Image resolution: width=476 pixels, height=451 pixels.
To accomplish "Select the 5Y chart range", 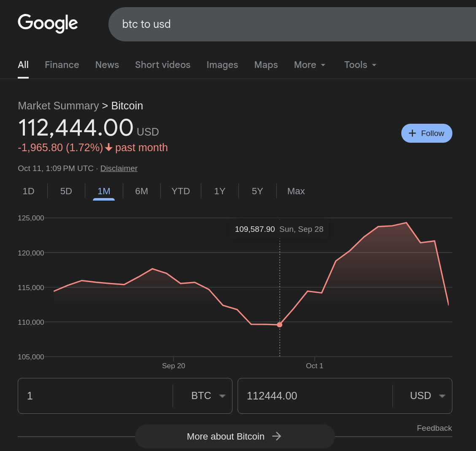I will pyautogui.click(x=257, y=191).
